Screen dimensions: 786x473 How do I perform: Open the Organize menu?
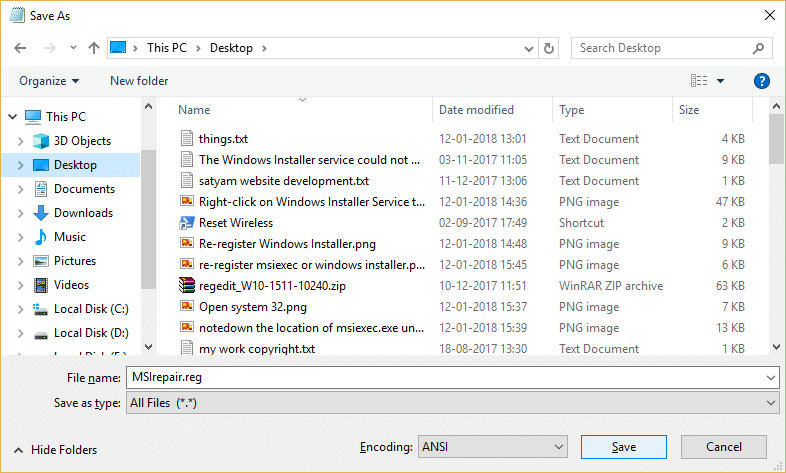tap(48, 81)
